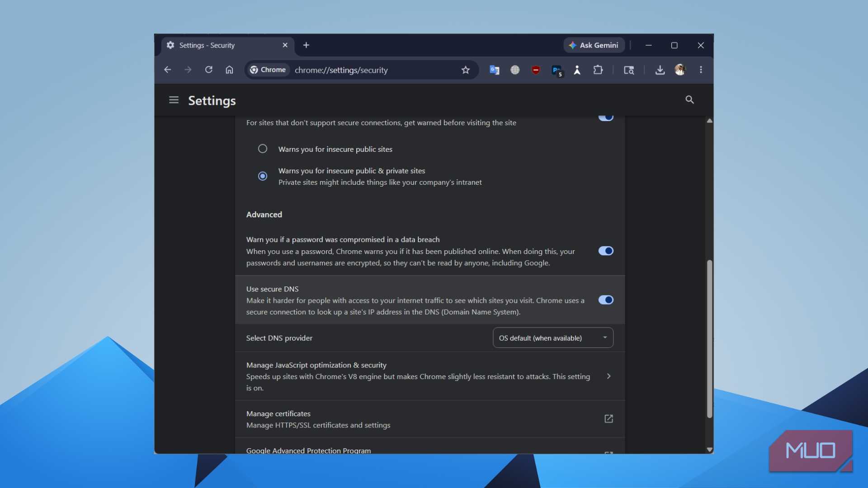Image resolution: width=868 pixels, height=488 pixels.
Task: Open the Settings hamburger menu
Action: click(x=174, y=100)
